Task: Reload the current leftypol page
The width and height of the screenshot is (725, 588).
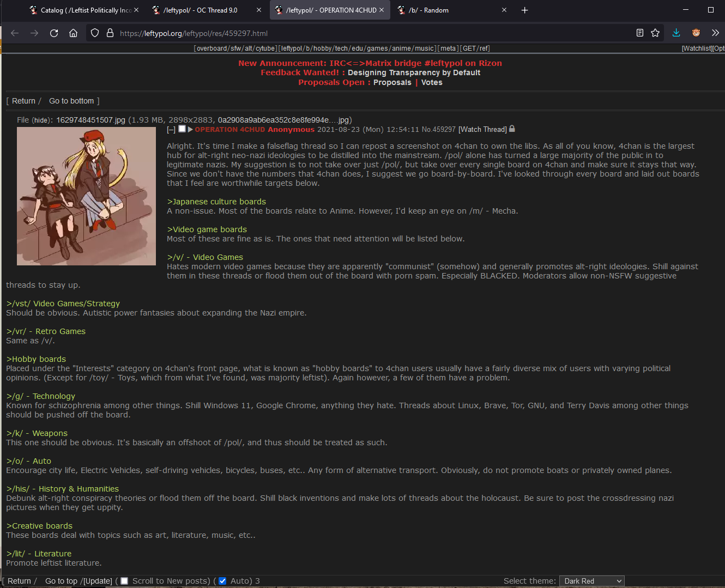Action: [54, 33]
